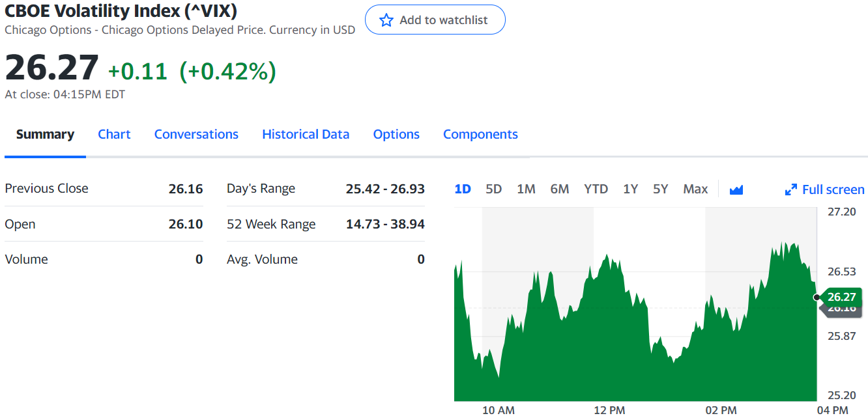Screen dimensions: 868x418
Task: Click the 12 PM chart axis label
Action: 609,410
